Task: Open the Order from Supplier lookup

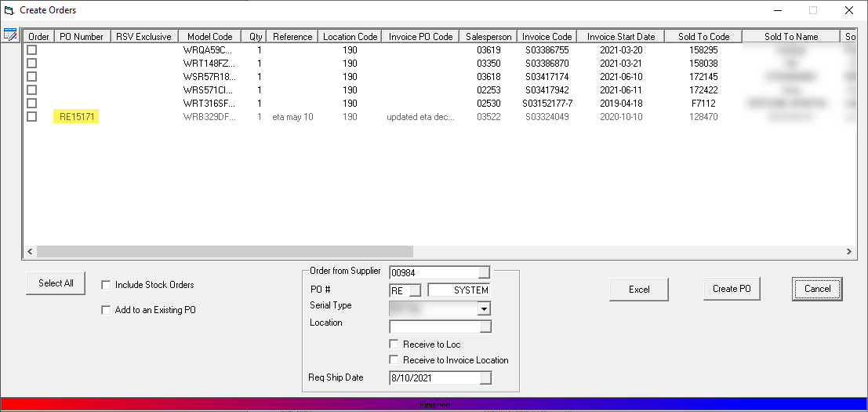Action: tap(485, 272)
